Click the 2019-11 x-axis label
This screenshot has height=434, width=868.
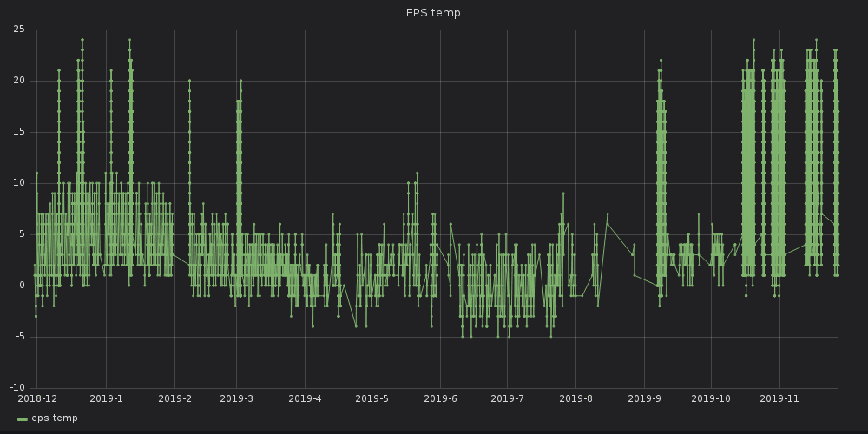[779, 399]
